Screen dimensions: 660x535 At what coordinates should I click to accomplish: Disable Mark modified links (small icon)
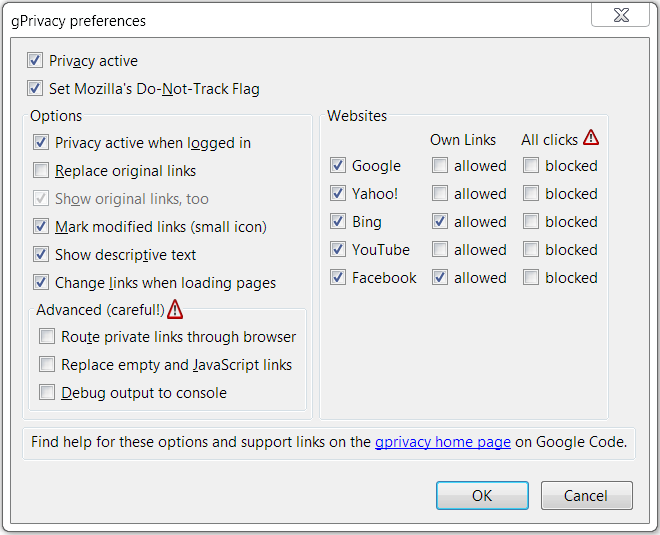[41, 226]
